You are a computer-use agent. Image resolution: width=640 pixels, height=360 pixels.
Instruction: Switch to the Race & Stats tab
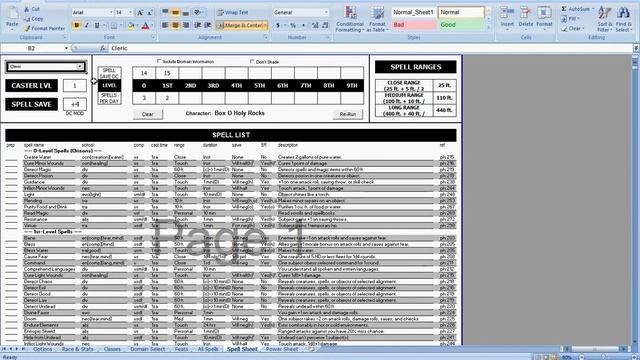(78, 349)
